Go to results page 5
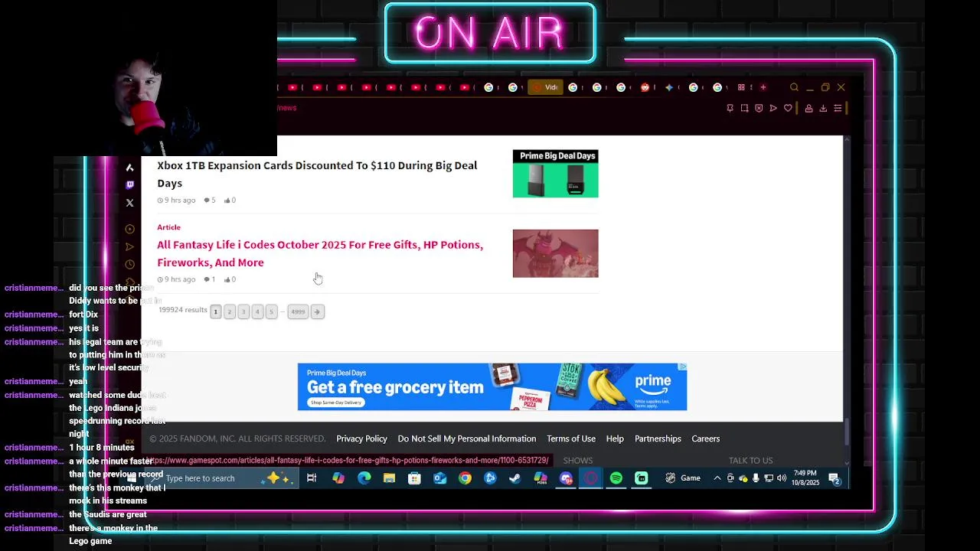 [271, 311]
